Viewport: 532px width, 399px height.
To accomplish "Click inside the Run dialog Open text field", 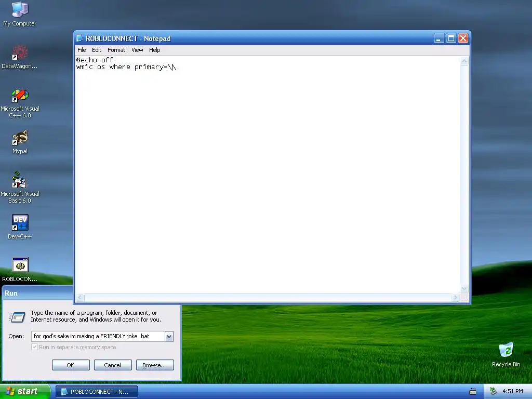I will (x=98, y=336).
